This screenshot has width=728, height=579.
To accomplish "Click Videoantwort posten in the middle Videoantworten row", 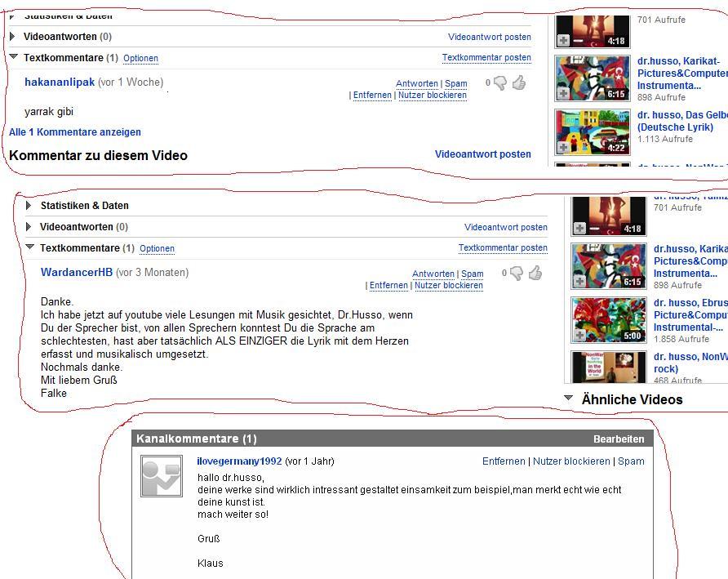I will click(x=506, y=227).
